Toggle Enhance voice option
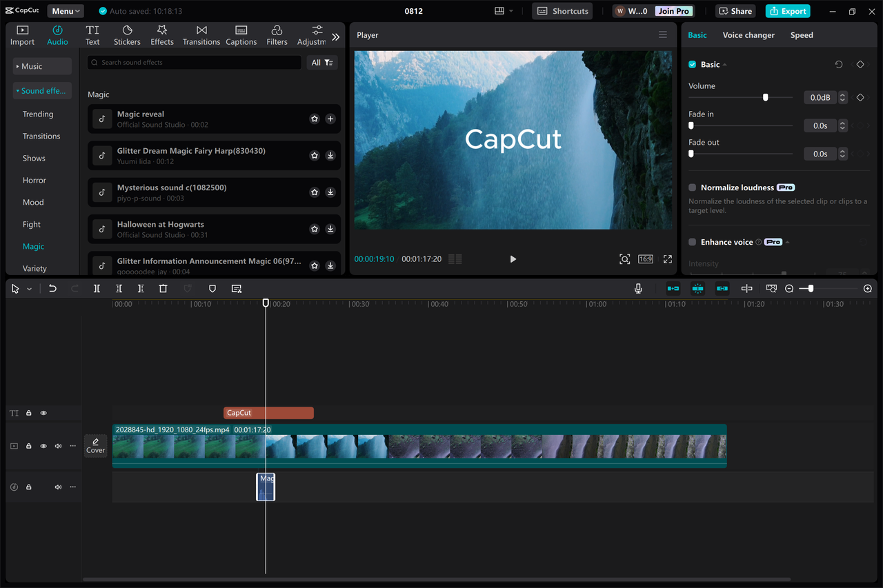The image size is (883, 588). [693, 242]
